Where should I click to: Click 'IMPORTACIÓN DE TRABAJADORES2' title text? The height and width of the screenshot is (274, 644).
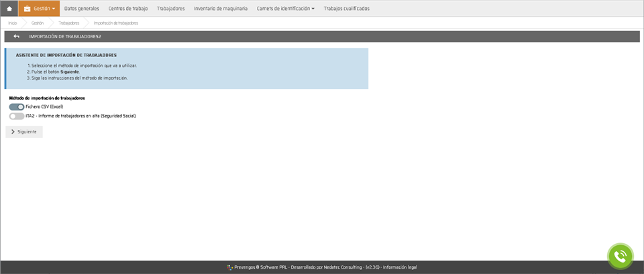coord(65,36)
